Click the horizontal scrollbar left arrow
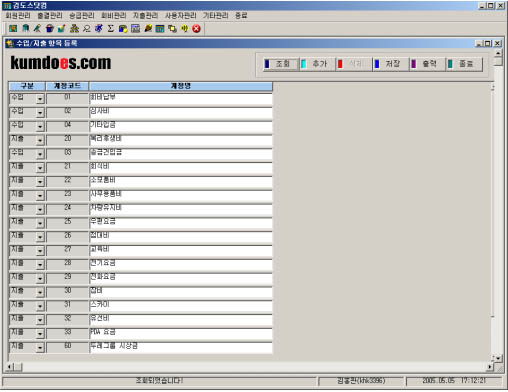 coord(10,367)
